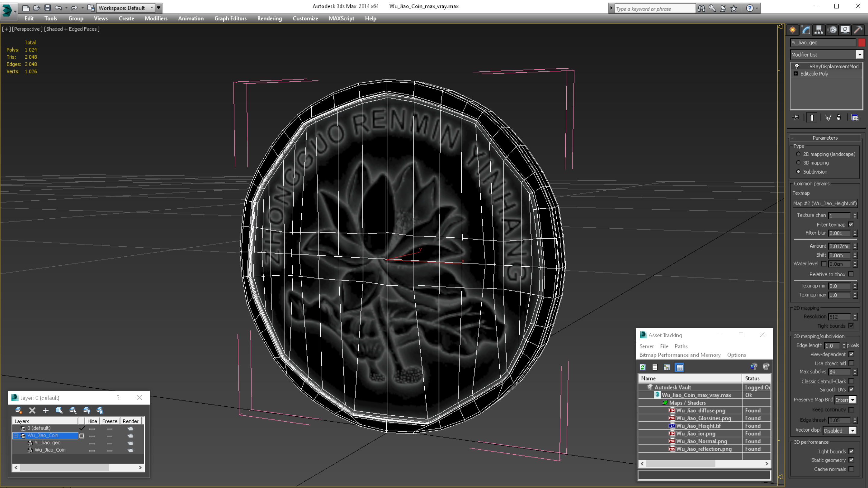
Task: Select 3D mapping radio button
Action: [x=798, y=163]
